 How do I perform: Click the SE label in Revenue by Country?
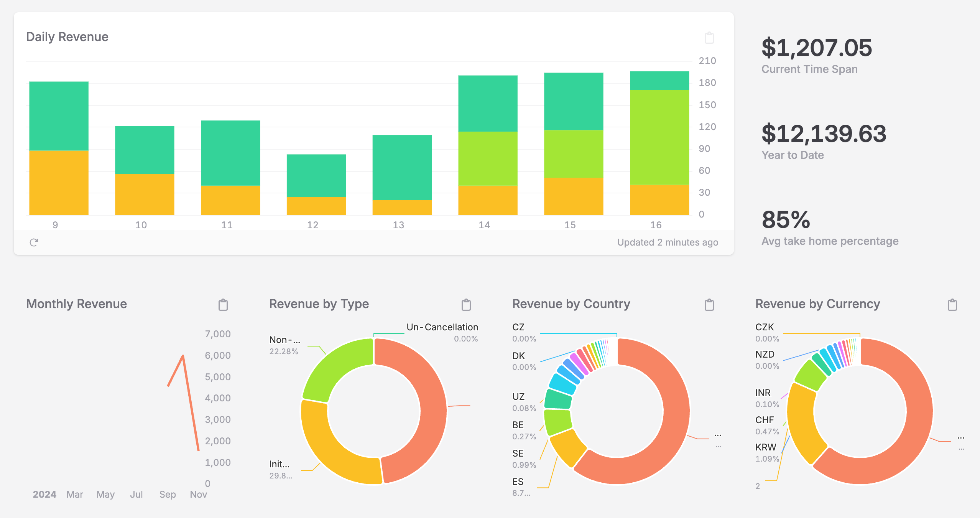[518, 454]
